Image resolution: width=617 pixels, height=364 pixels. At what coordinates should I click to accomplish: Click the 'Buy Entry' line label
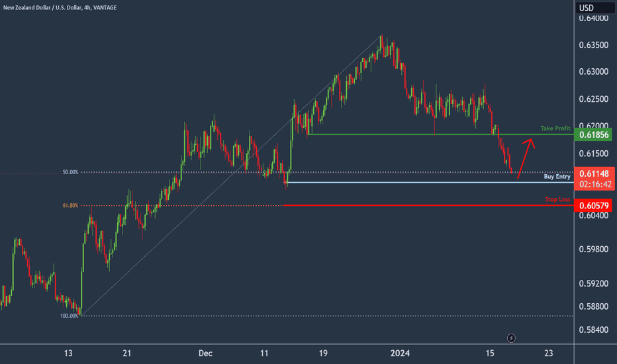click(557, 176)
